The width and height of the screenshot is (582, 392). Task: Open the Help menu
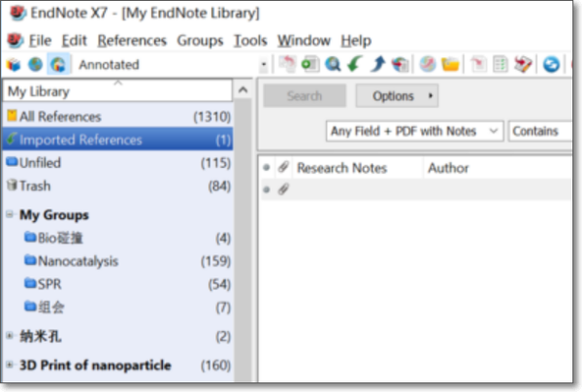pyautogui.click(x=356, y=40)
